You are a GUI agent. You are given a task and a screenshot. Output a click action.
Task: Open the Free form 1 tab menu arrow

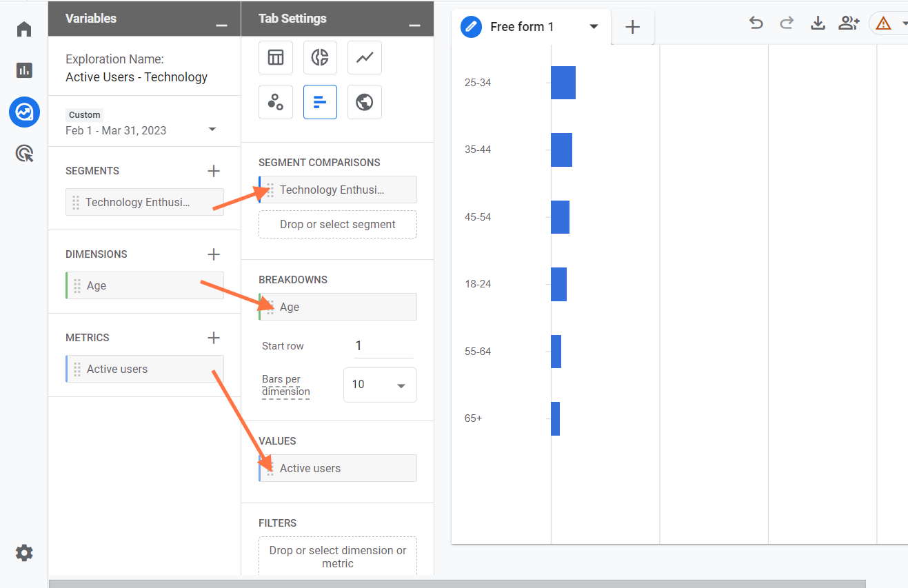point(594,27)
